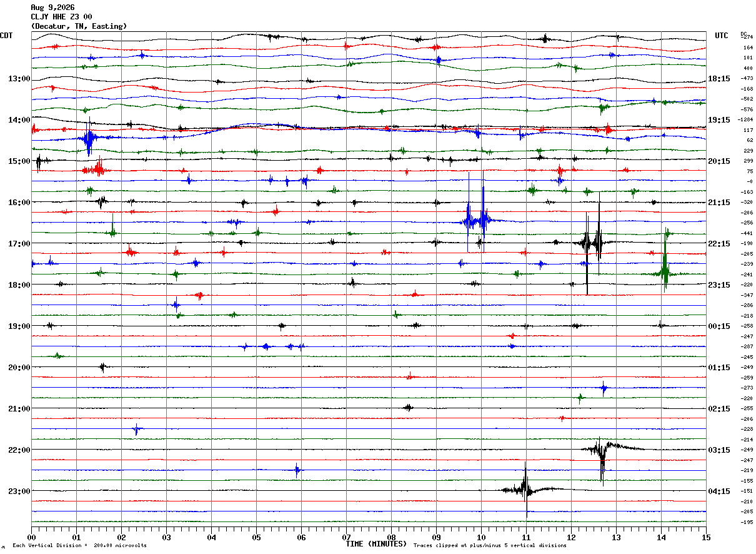This screenshot has height=554, width=756.
Task: Click the 02:15 UTC time label
Action: [719, 409]
